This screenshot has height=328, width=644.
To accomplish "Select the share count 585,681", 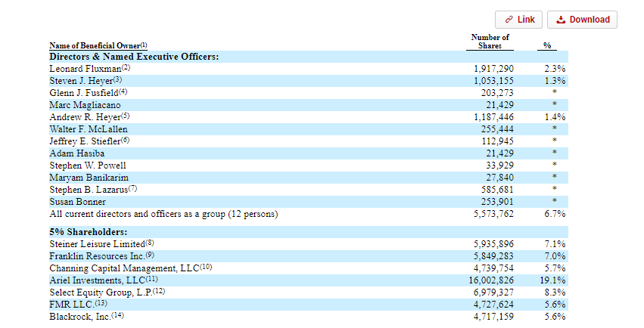I will point(497,190).
